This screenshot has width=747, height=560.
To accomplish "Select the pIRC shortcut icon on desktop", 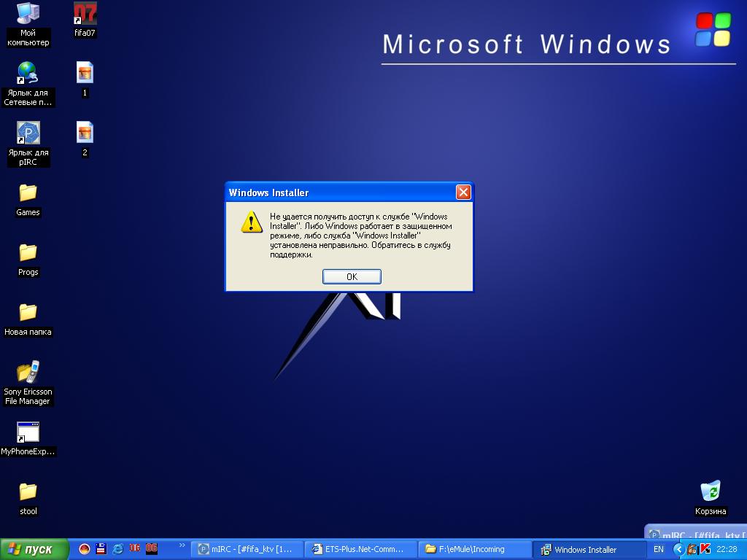I will point(28,133).
